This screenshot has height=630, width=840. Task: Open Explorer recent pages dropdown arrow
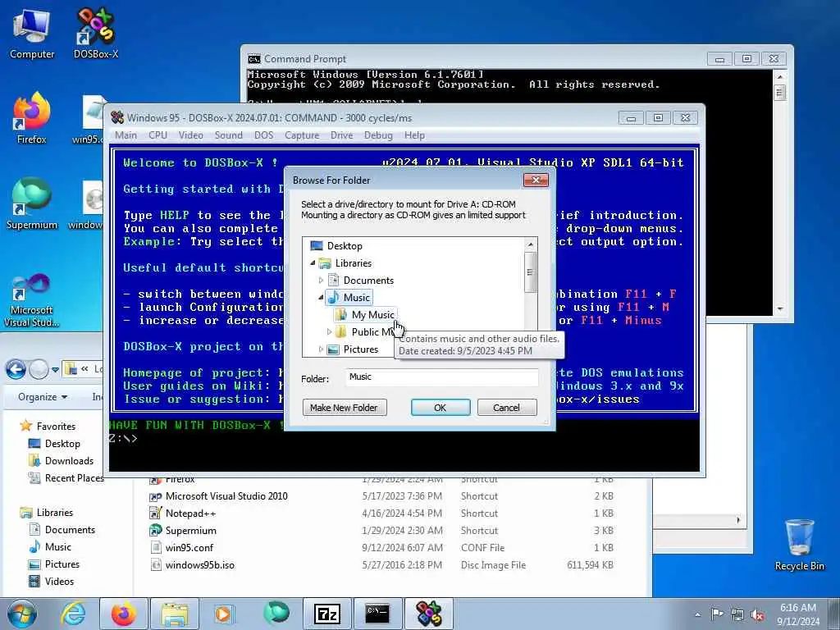55,370
